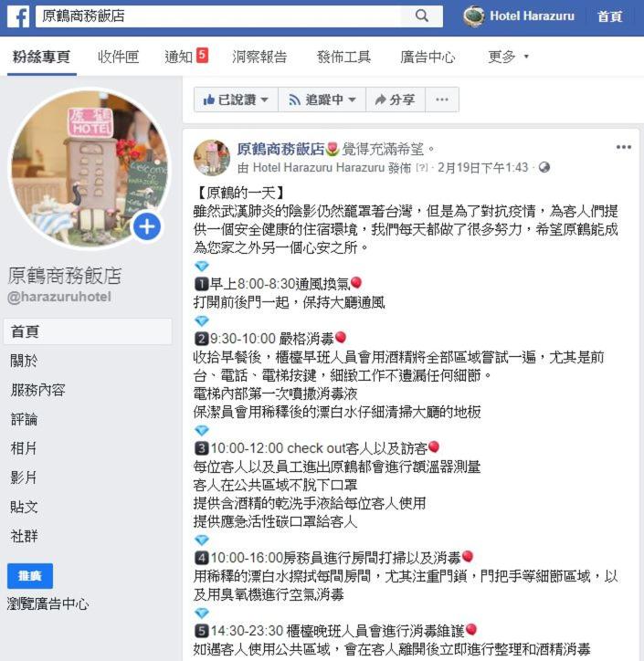Viewport: 644px width, 661px height.
Task: Open the post options three-dot icon
Action: coord(623,147)
